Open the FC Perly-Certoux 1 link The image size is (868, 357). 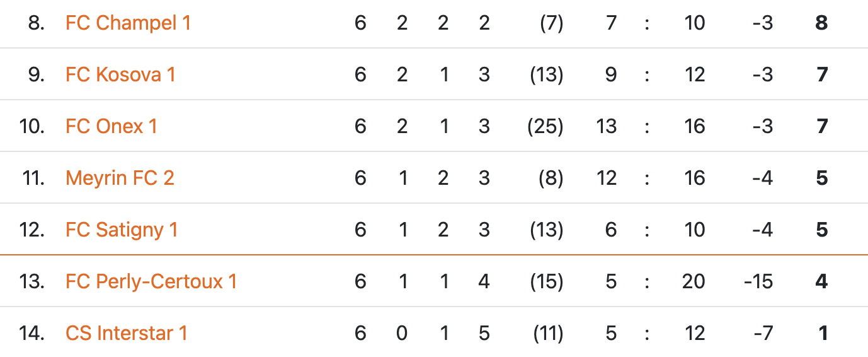tap(151, 282)
